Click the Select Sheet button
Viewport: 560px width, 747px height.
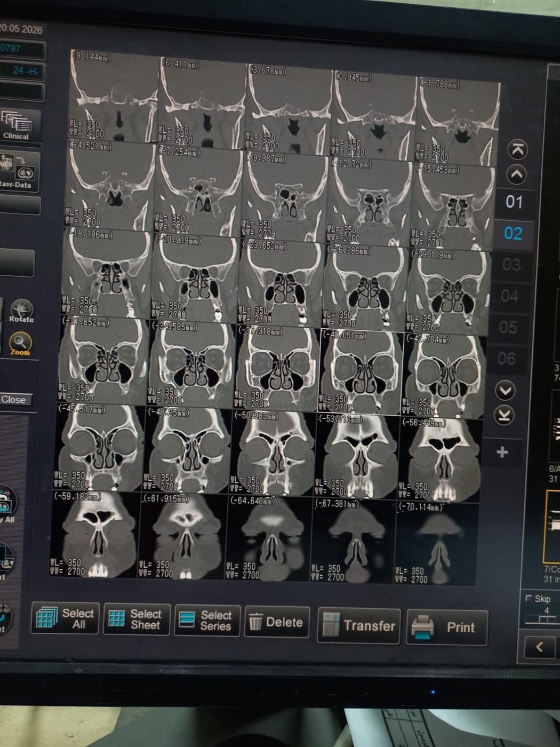coord(137,619)
